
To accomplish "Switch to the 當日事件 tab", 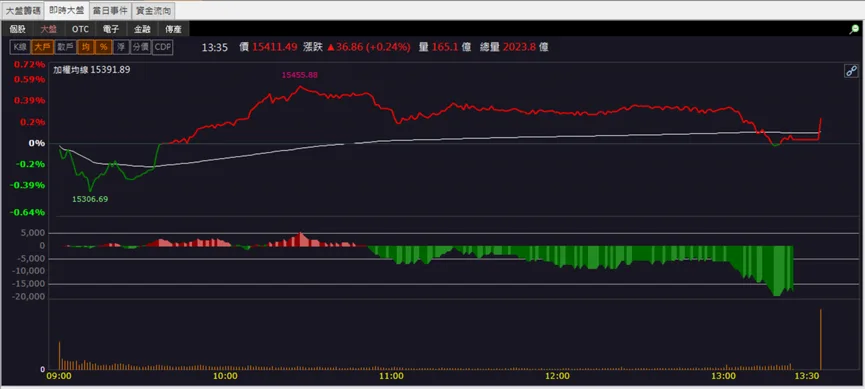I will pos(110,10).
